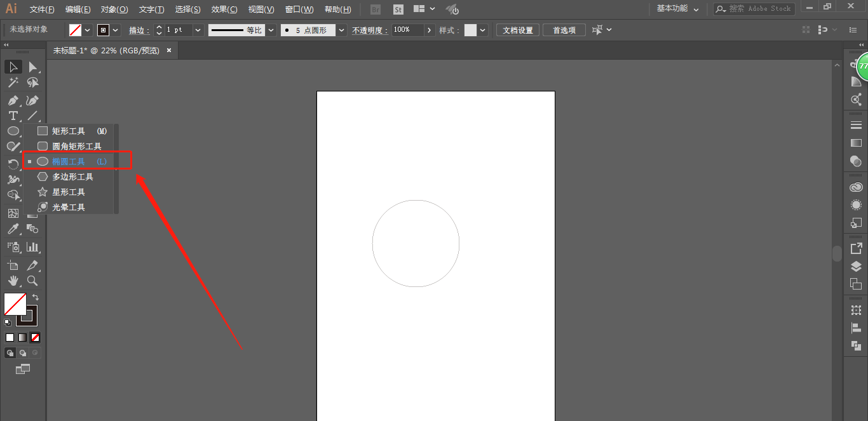Select the Column Graph tool
868x421 pixels.
(x=33, y=246)
